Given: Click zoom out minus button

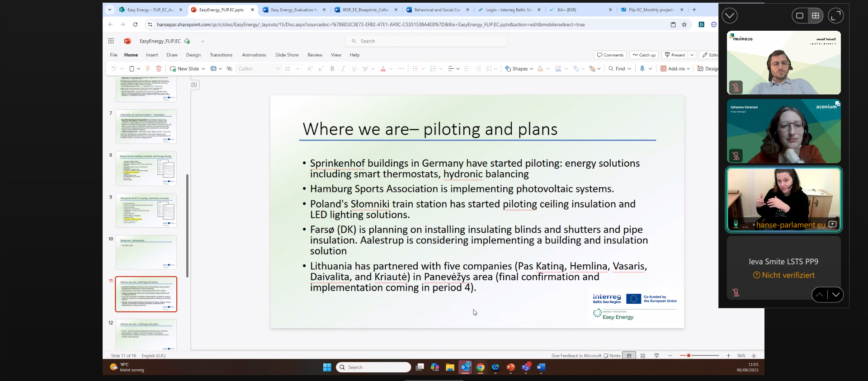Looking at the screenshot, I should pyautogui.click(x=670, y=356).
